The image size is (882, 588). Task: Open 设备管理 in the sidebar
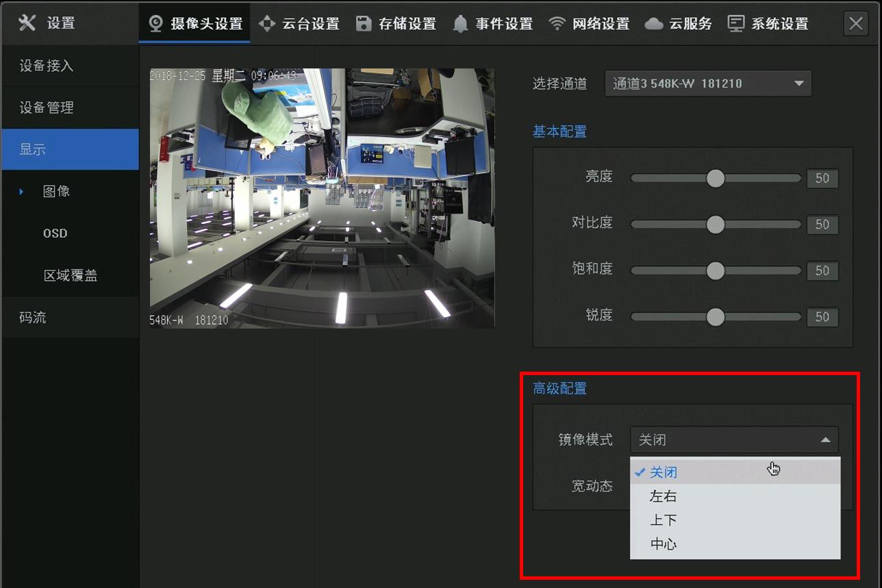70,107
